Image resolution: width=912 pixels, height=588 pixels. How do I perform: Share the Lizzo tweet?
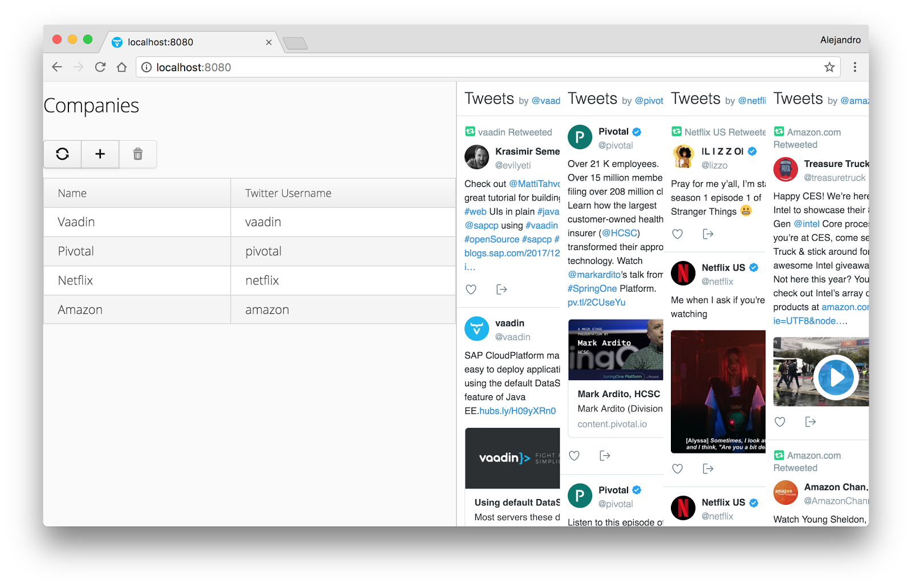pos(708,234)
